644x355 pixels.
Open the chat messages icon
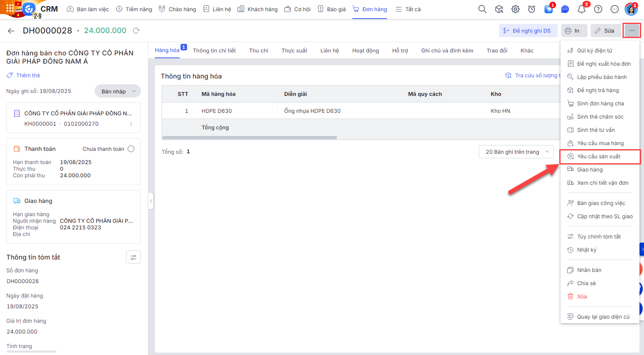point(565,9)
